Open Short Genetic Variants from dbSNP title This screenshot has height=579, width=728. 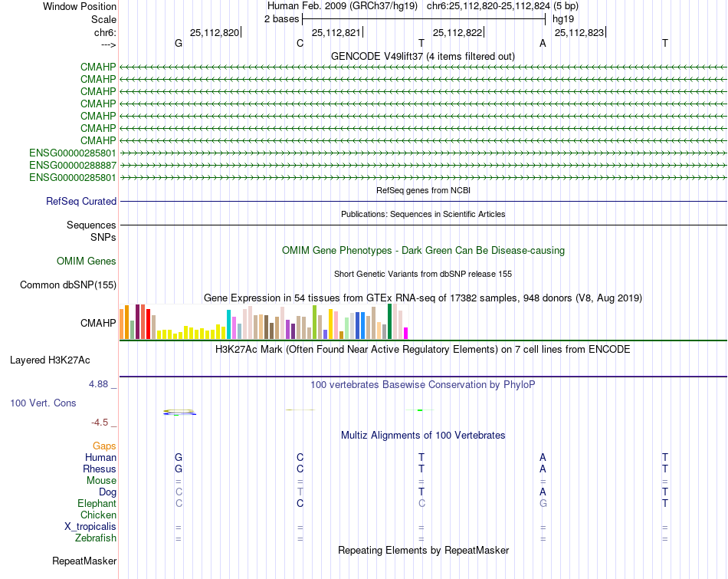423,274
